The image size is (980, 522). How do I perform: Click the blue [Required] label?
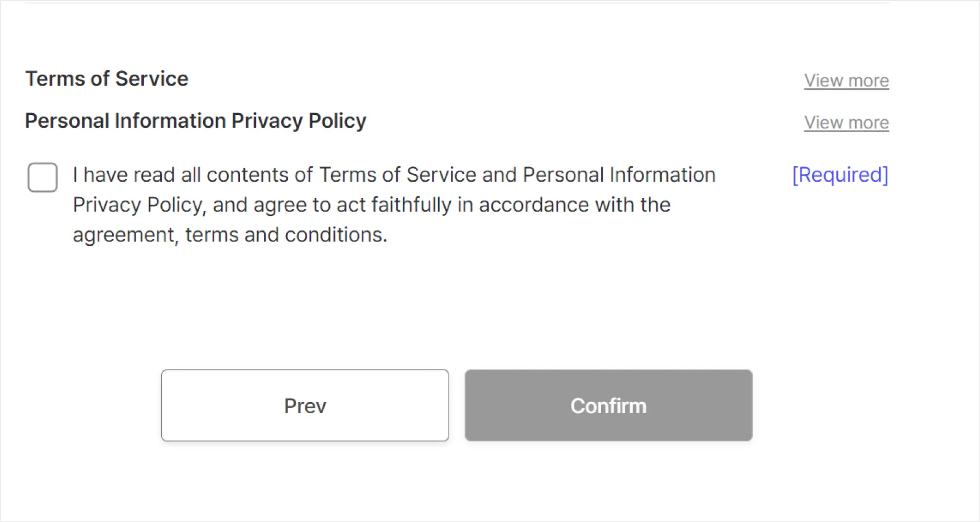840,175
